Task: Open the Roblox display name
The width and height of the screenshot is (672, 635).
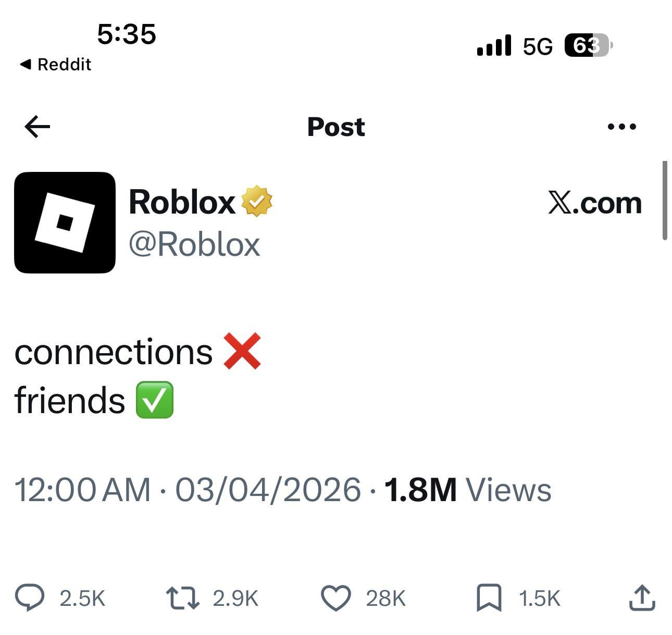Action: point(182,202)
